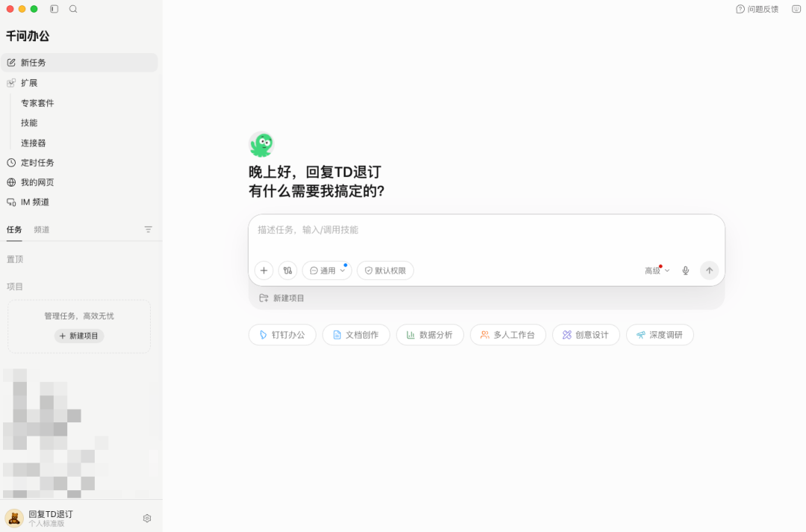The image size is (806, 532).
Task: Open settings gear in the sidebar footer
Action: pos(147,518)
